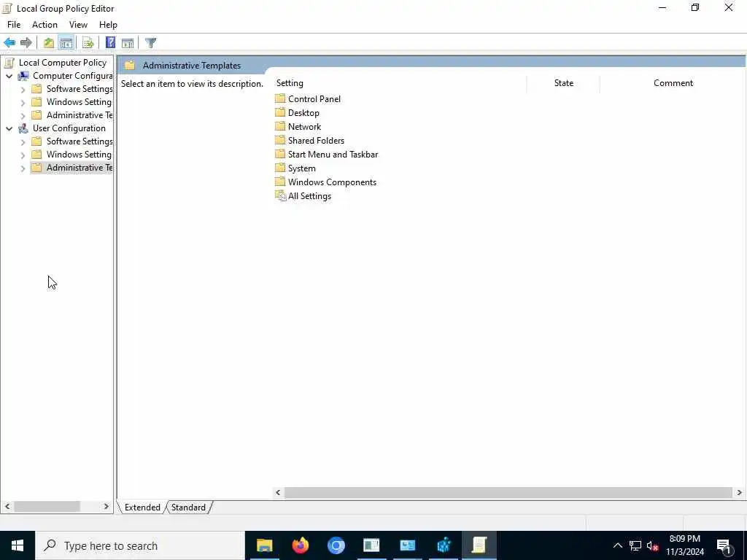Open the Help menu
Image resolution: width=747 pixels, height=560 pixels.
pos(108,25)
